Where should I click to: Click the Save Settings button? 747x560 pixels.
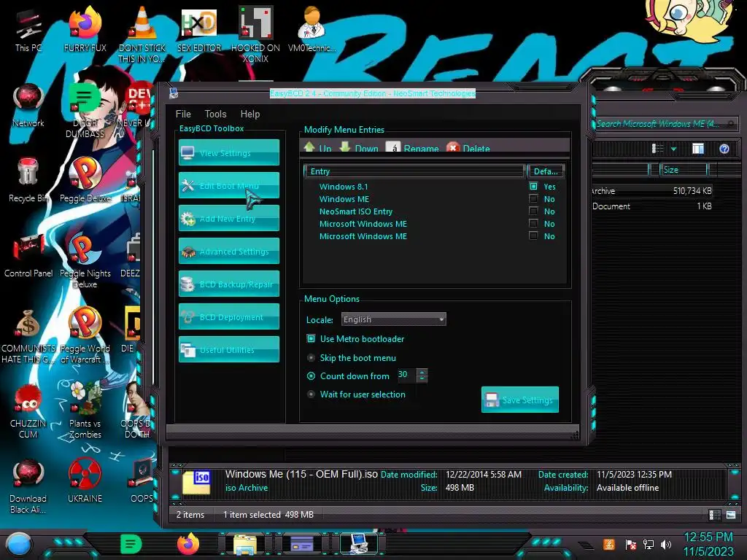click(519, 400)
